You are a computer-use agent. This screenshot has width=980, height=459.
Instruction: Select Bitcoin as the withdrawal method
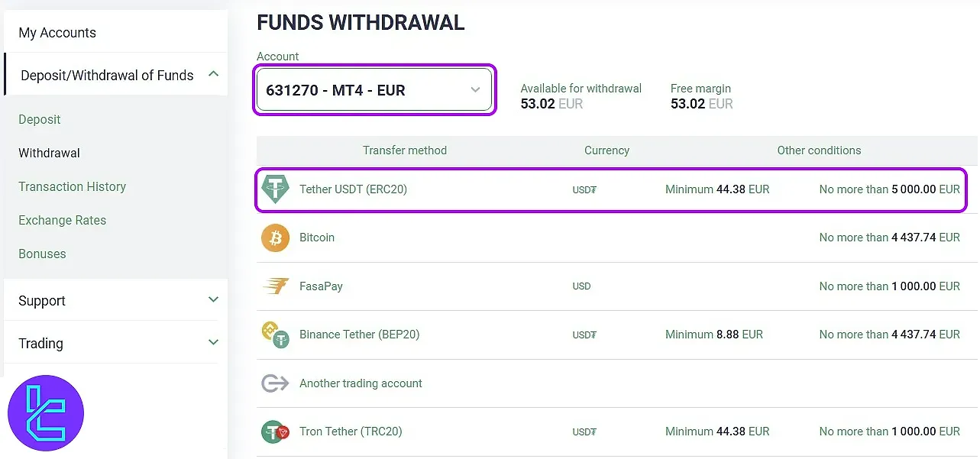(x=317, y=238)
